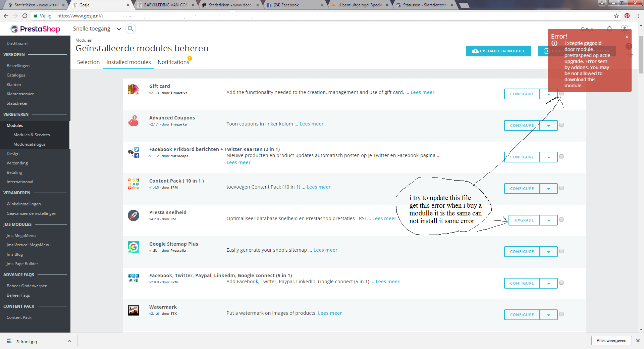Viewport: 644px width, 349px height.
Task: Select the Advanced Coupons checkbox
Action: 561,125
